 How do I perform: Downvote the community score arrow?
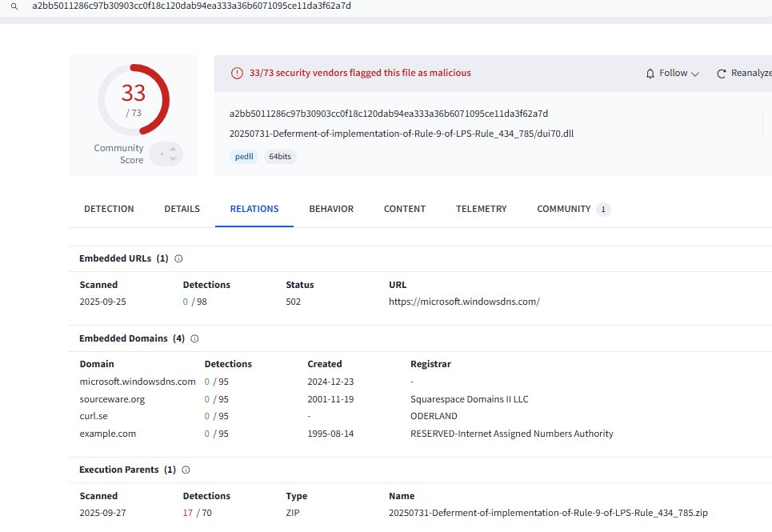[x=173, y=158]
